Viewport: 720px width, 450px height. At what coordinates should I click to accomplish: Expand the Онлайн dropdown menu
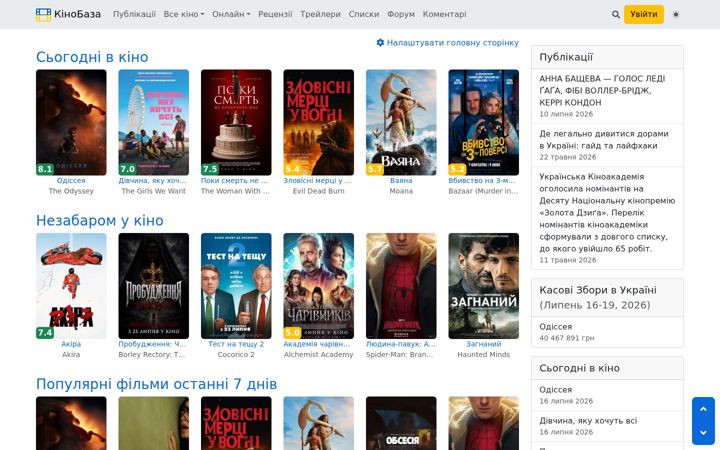click(x=231, y=14)
